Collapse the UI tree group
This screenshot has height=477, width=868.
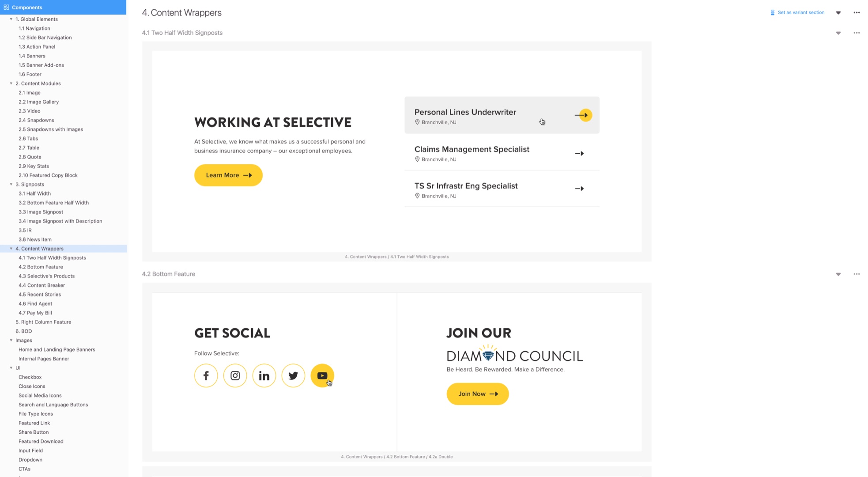[11, 368]
